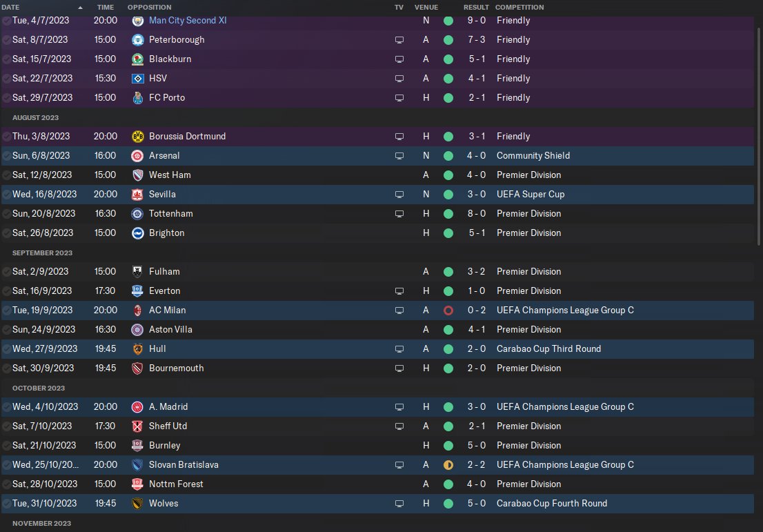The image size is (763, 532).
Task: Sort by the COMPETITION column header
Action: 519,8
